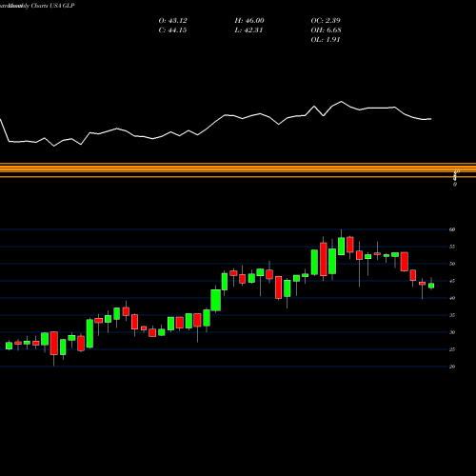
Task: Click the 25 price axis label
Action: point(452,349)
